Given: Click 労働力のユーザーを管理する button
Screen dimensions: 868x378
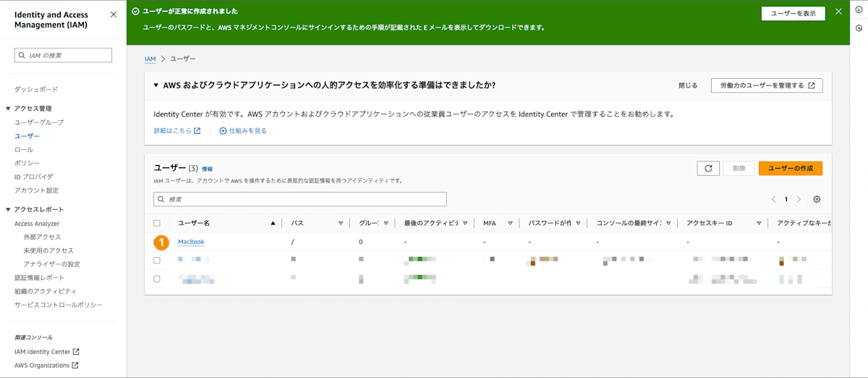Looking at the screenshot, I should click(x=767, y=85).
